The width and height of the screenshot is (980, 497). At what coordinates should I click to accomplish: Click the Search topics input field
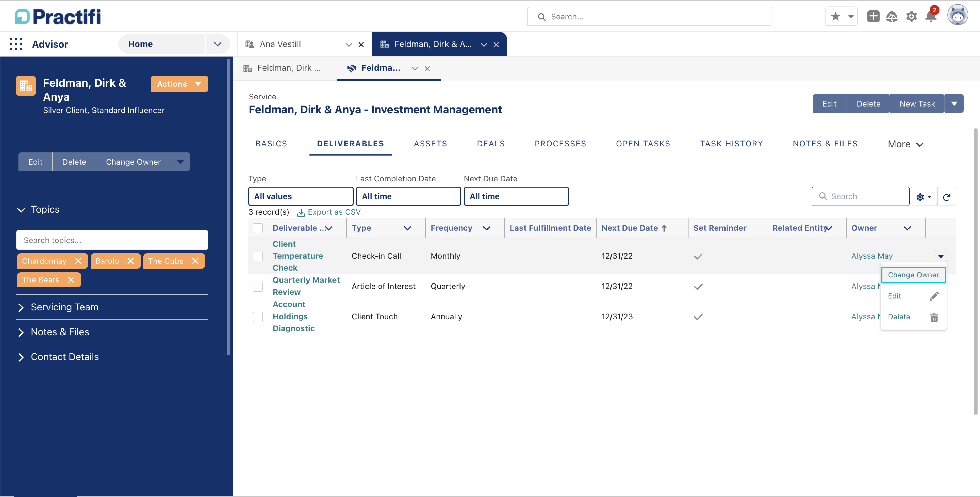(112, 240)
